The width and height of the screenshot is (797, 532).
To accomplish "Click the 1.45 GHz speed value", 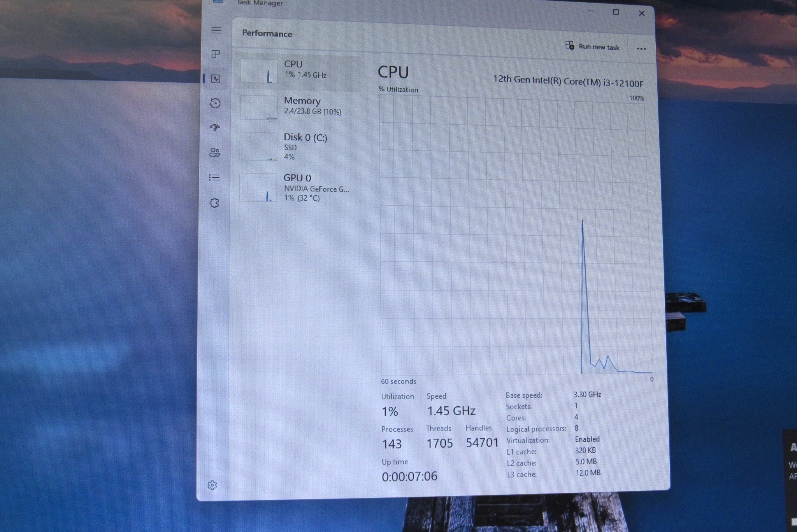I will (451, 411).
